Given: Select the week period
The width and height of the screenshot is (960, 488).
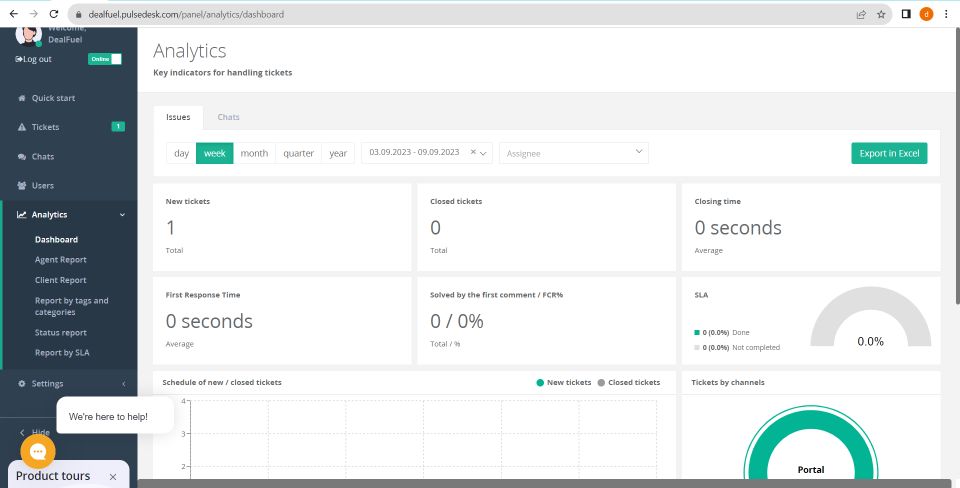Looking at the screenshot, I should pyautogui.click(x=214, y=153).
